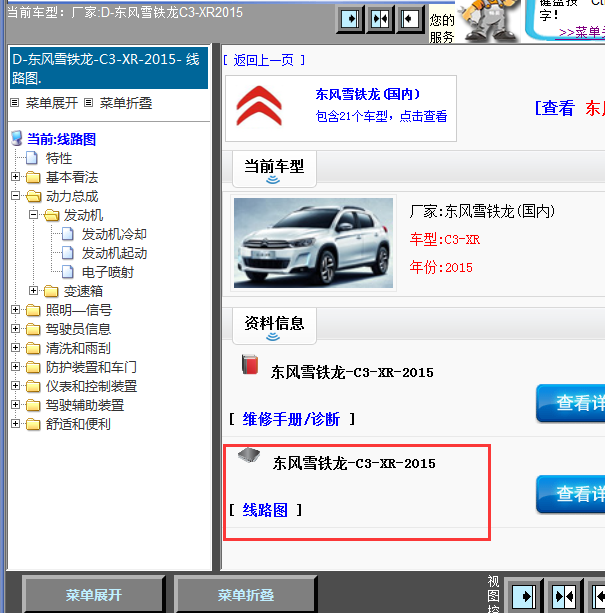Click 查看详 button beside 线路图
605x613 pixels.
click(571, 494)
